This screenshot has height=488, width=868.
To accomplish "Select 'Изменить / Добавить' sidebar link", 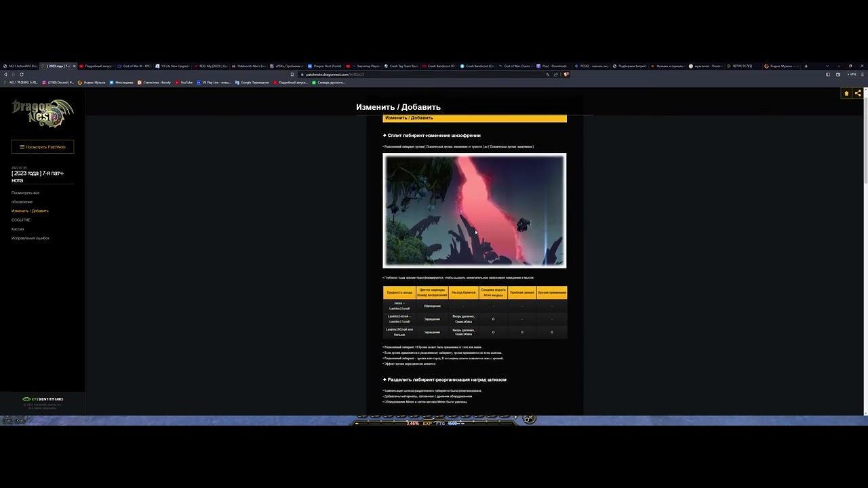I will click(x=30, y=211).
